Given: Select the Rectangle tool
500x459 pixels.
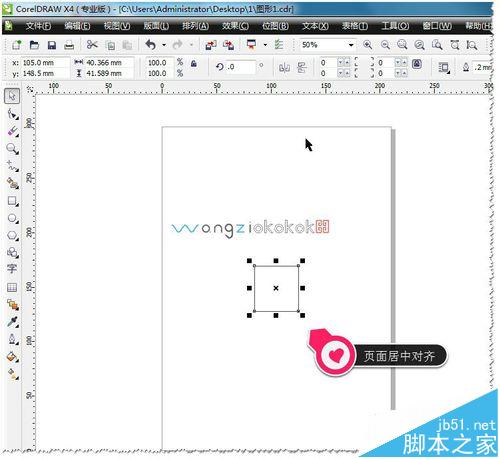Looking at the screenshot, I should 13,201.
